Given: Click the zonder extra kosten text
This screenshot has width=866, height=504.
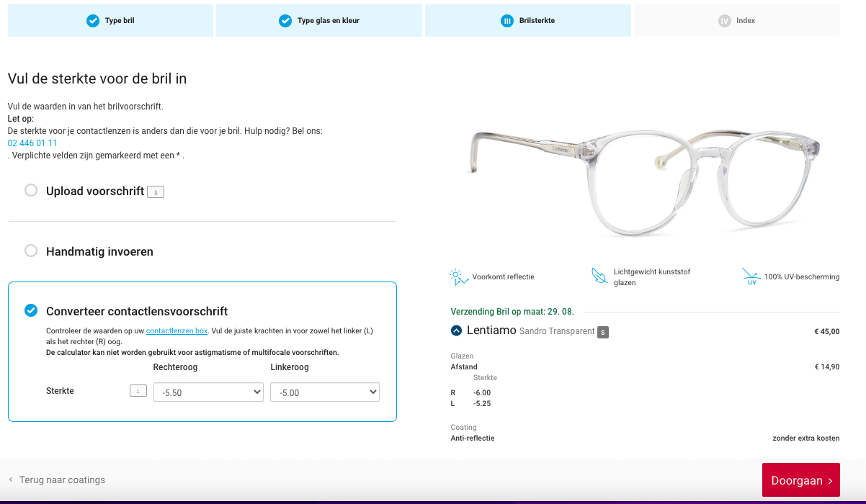Looking at the screenshot, I should pos(806,438).
